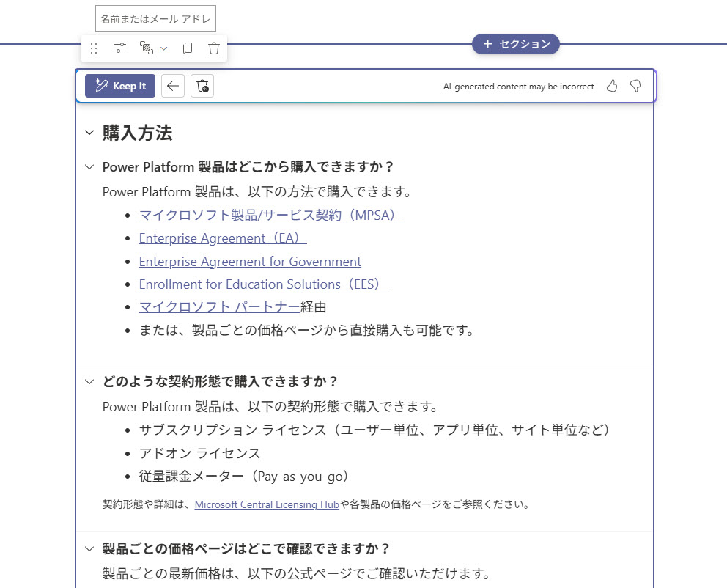Click the text 'Power Platform 製品は、以下の方法で購入できます。'
The width and height of the screenshot is (727, 588).
pyautogui.click(x=257, y=192)
